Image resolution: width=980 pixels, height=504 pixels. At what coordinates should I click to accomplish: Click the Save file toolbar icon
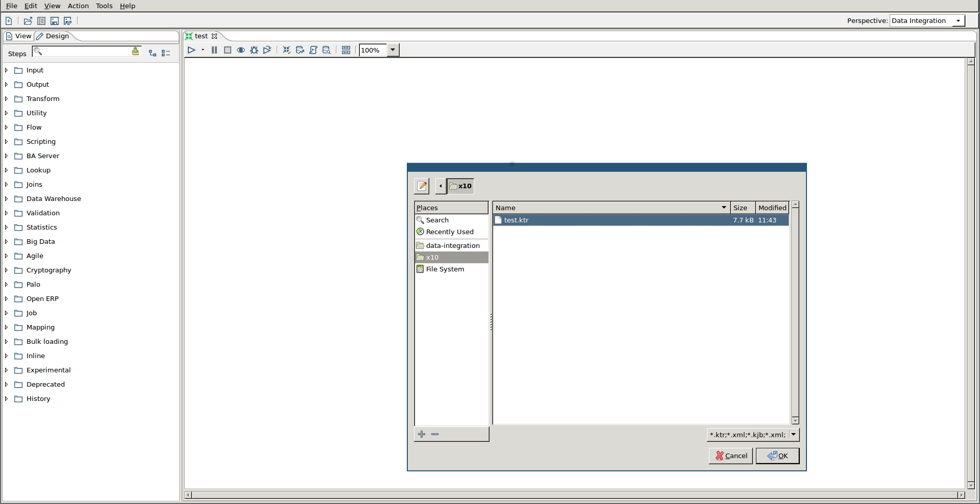55,21
